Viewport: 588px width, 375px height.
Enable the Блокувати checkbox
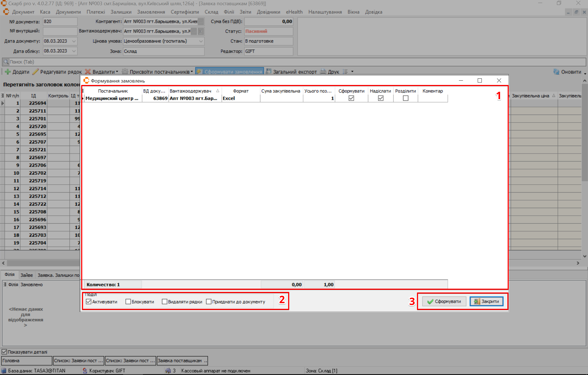(x=128, y=301)
